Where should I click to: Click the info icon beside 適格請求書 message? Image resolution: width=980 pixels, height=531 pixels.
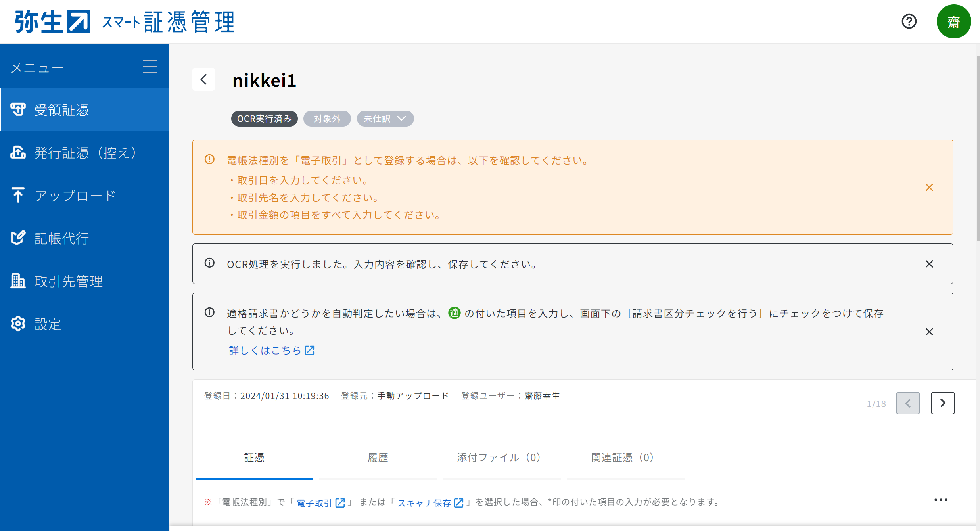tap(209, 312)
